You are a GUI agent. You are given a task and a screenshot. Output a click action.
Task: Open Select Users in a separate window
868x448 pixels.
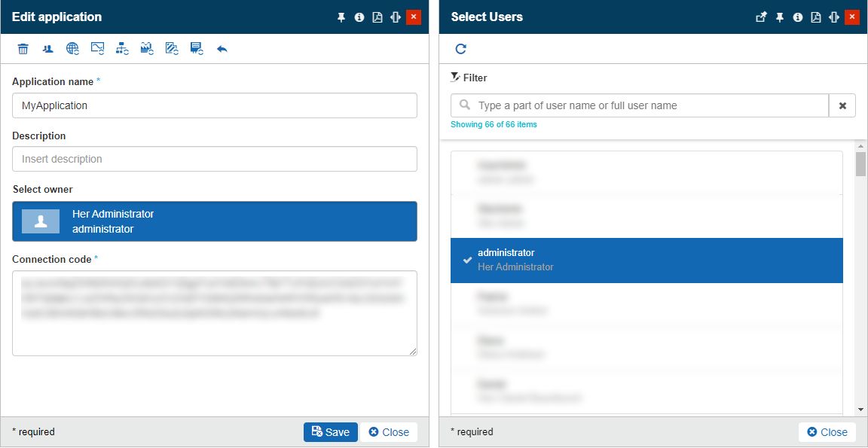[762, 16]
